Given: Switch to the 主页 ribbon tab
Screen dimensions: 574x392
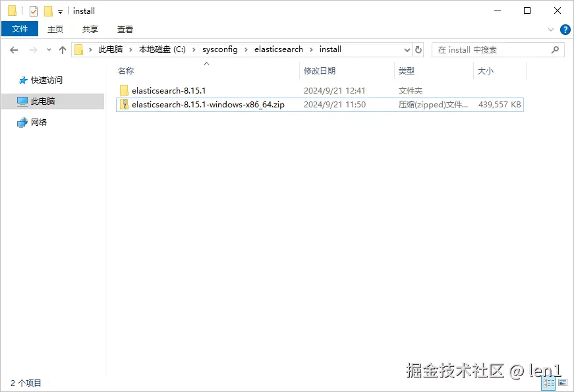Looking at the screenshot, I should 55,29.
